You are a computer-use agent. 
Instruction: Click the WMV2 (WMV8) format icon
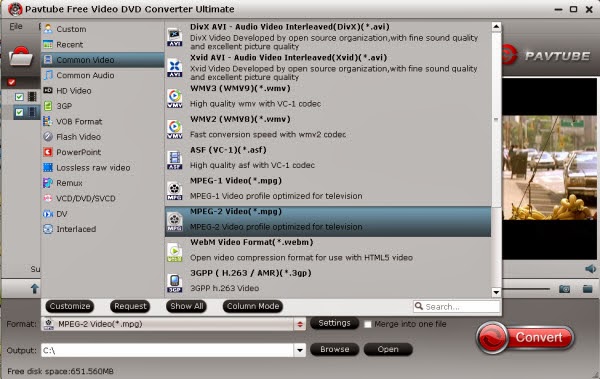[x=174, y=129]
